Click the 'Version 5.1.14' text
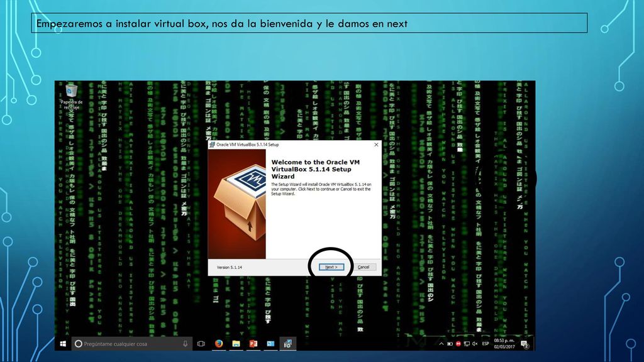Screen dimensions: 644x362 pos(229,267)
